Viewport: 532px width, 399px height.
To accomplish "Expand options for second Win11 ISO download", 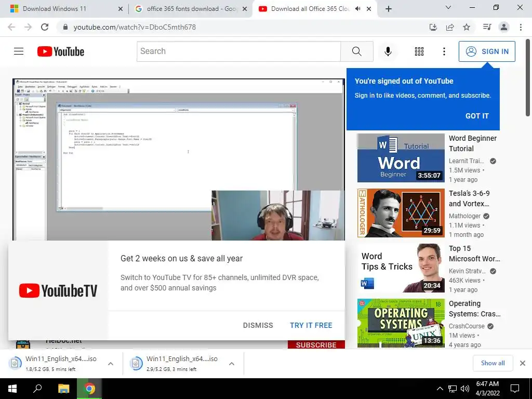I will pos(231,364).
